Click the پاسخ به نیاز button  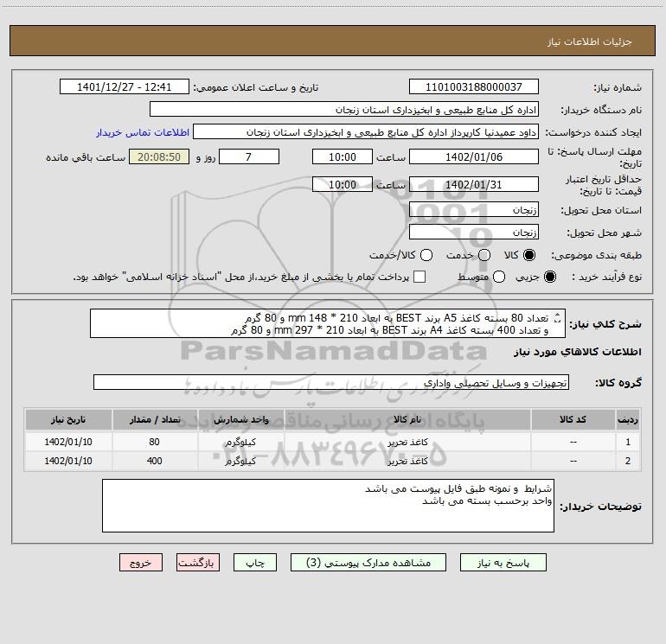503,563
